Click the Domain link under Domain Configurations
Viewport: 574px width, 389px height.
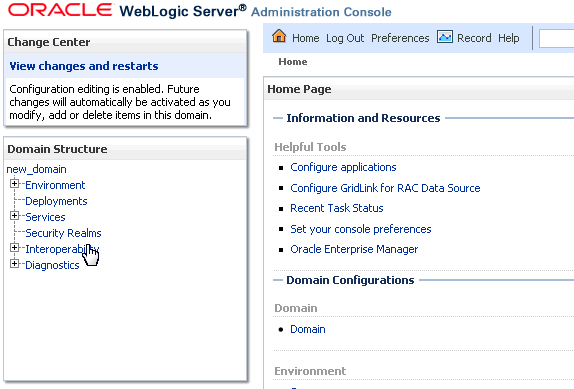click(x=308, y=329)
